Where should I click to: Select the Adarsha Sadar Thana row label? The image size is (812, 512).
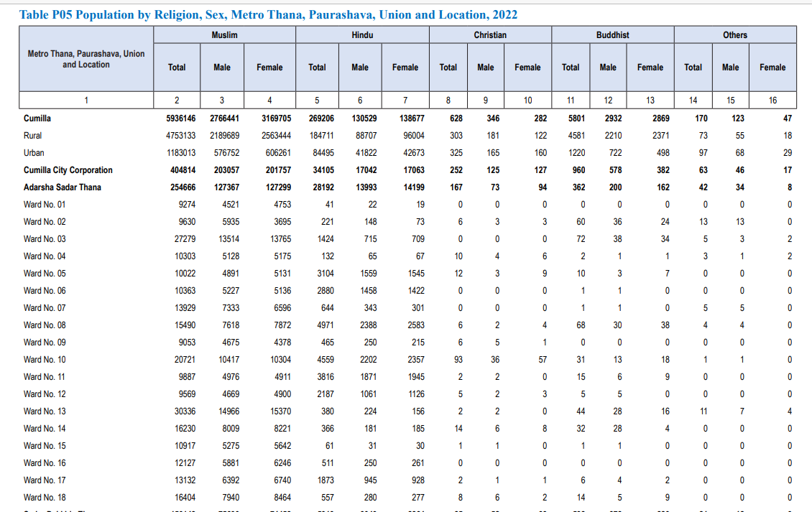tap(63, 187)
